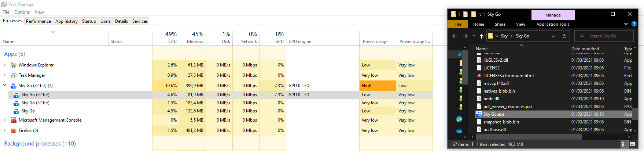644x151 pixels.
Task: Click the Sky Go.exe file icon
Action: point(479,114)
